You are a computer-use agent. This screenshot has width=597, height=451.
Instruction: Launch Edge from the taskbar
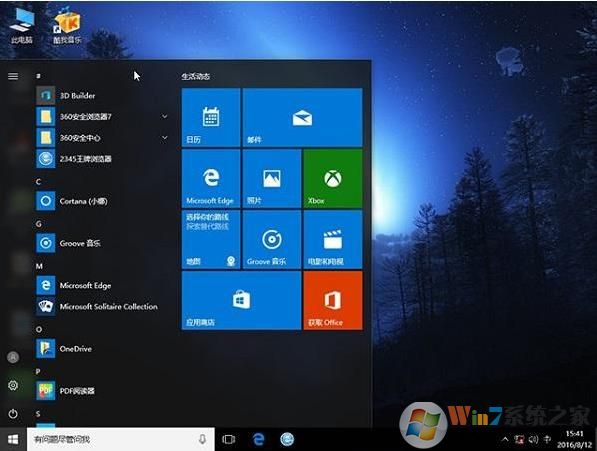tap(259, 440)
